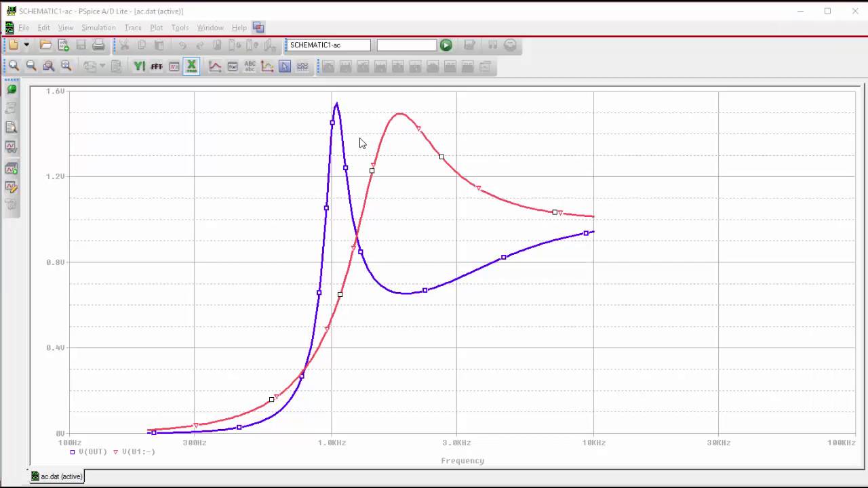The image size is (868, 488).
Task: Click the Frequency axis title
Action: (x=462, y=460)
